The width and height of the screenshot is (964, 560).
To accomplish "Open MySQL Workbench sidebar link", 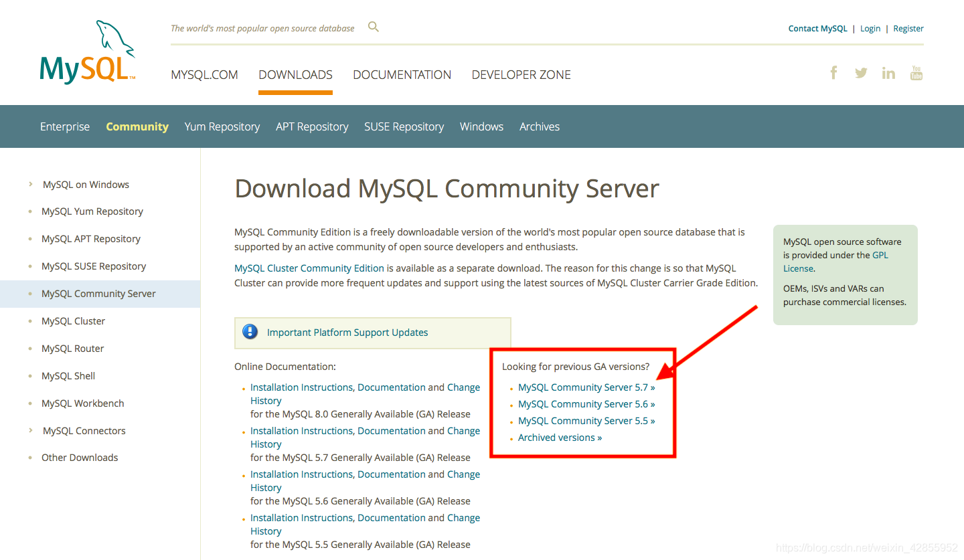I will [83, 403].
